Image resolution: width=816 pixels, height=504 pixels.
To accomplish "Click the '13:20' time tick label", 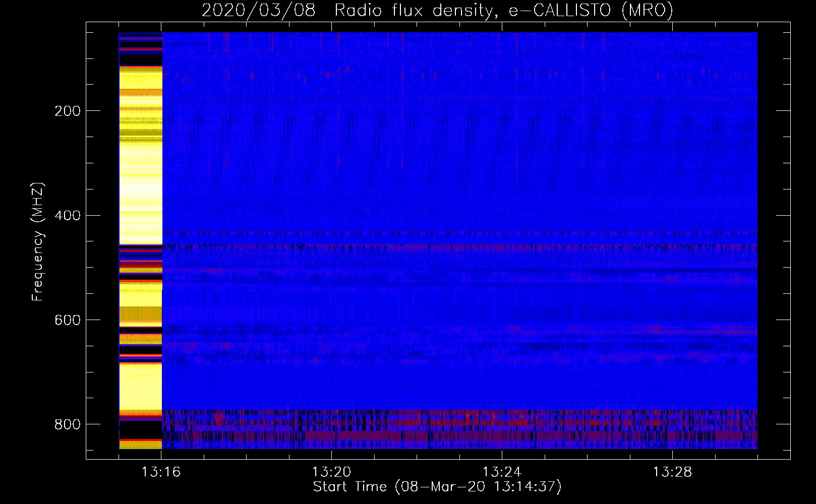I will pos(331,472).
